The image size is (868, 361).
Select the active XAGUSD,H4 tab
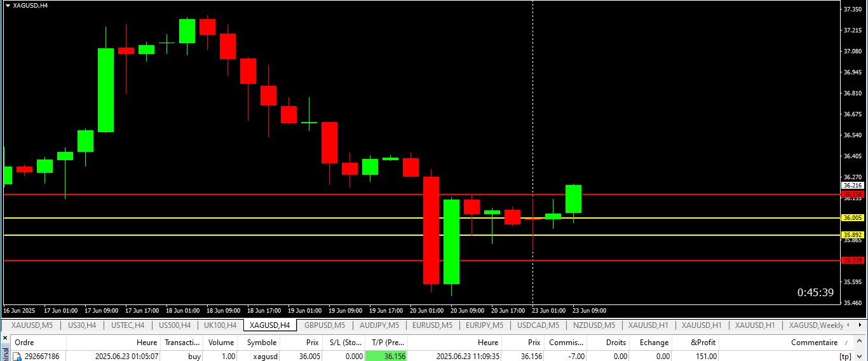(269, 325)
